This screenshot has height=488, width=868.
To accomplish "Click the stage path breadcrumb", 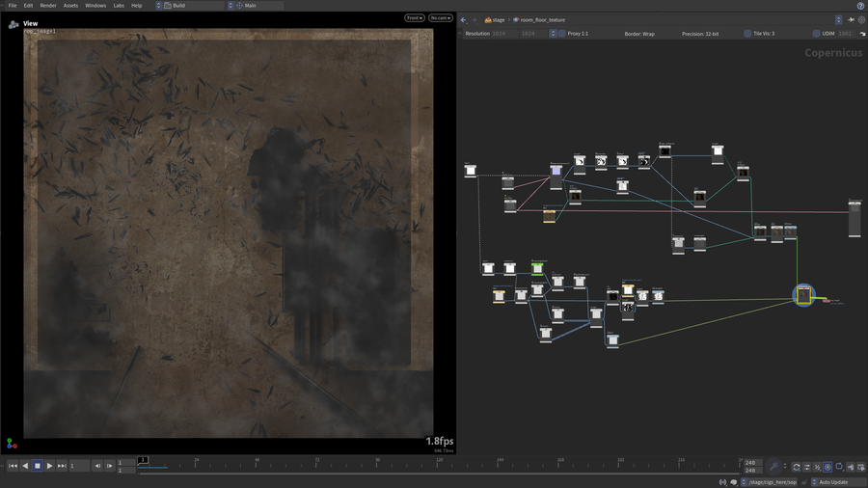I will [495, 20].
